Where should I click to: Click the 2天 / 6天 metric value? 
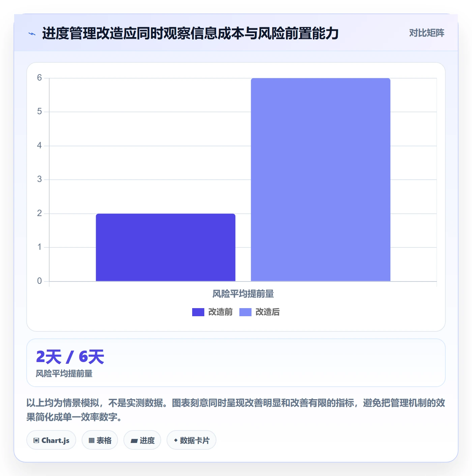[x=70, y=357]
